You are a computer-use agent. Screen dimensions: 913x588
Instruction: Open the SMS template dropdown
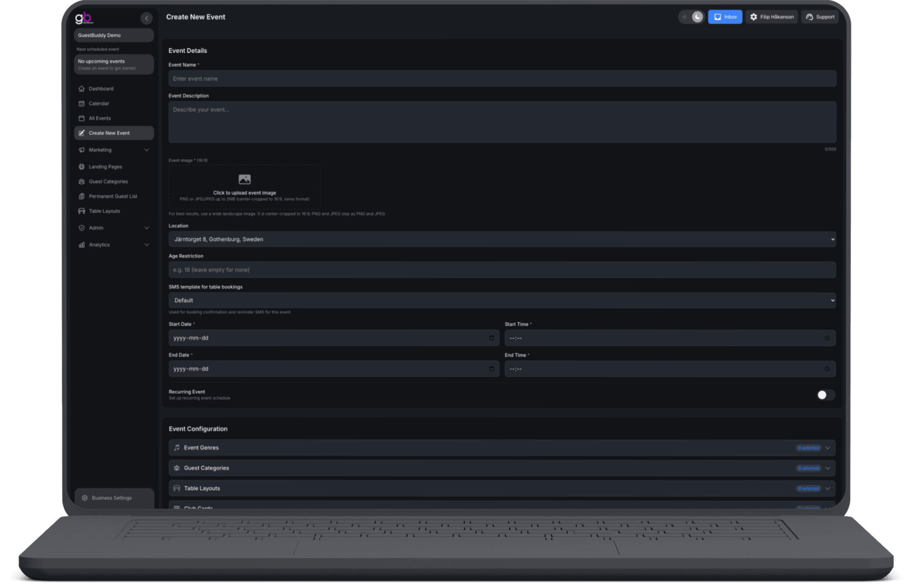point(502,300)
